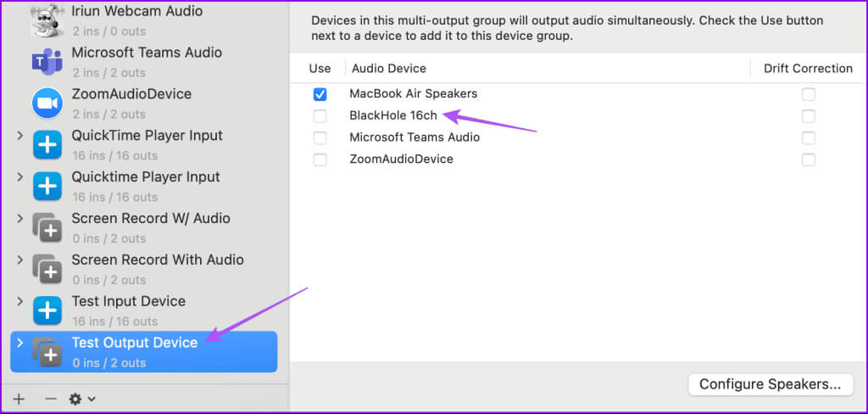Screen dimensions: 868x414
Task: Click '2 ins / 0 outs' under Iriun Webcam Audio
Action: pos(109,31)
